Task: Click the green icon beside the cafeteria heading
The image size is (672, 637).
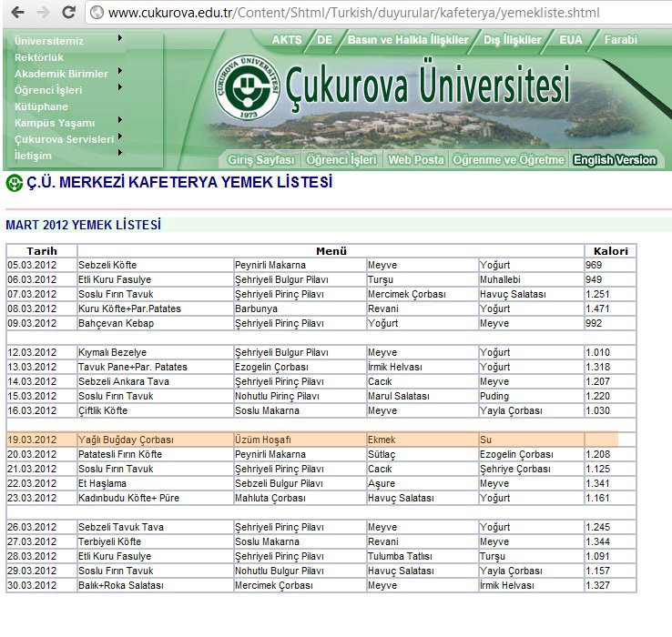Action: pos(15,183)
